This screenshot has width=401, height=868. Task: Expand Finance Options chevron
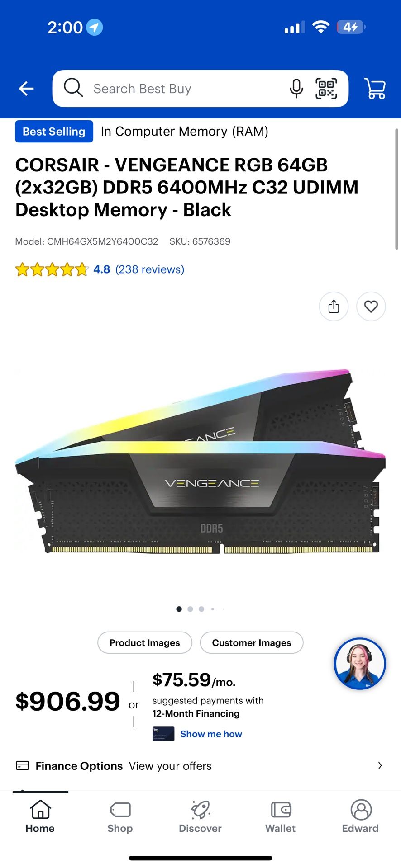380,765
